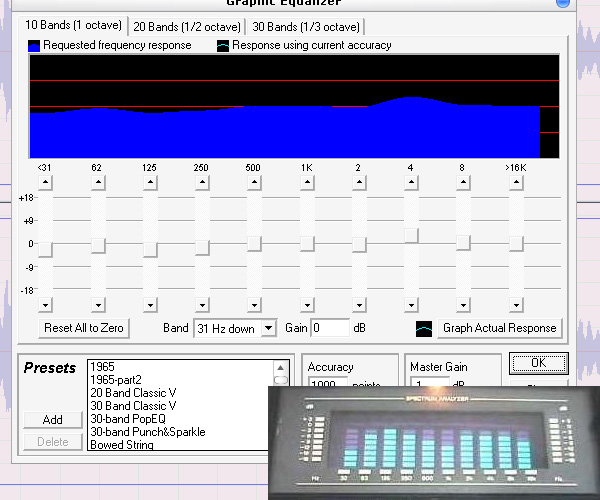The image size is (600, 500).
Task: Click the up arrow above the 1K slider
Action: (x=307, y=182)
